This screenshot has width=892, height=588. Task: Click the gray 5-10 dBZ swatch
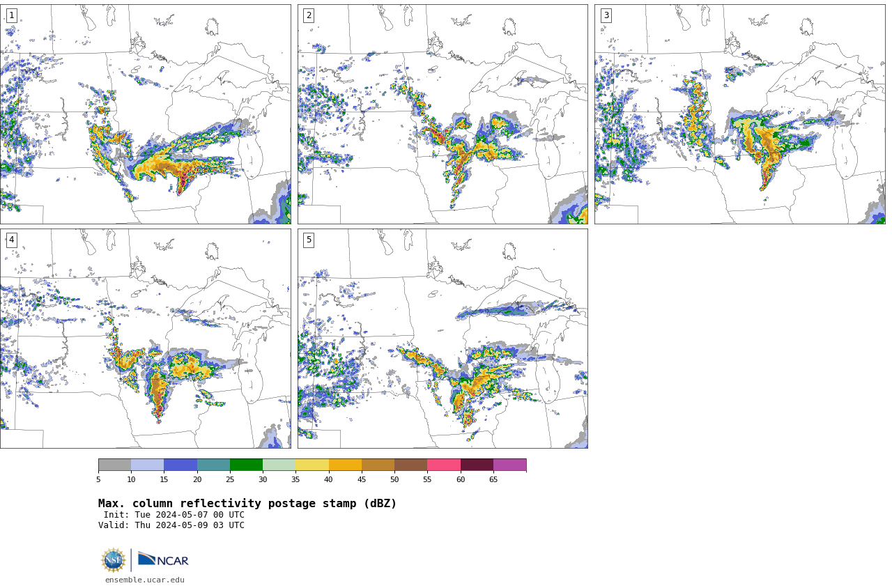(x=114, y=465)
